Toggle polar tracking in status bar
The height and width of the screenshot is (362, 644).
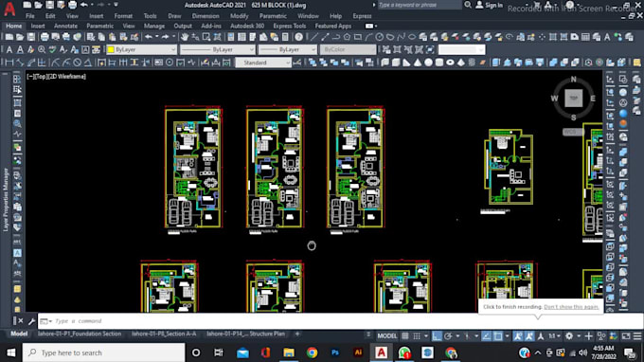click(x=448, y=336)
